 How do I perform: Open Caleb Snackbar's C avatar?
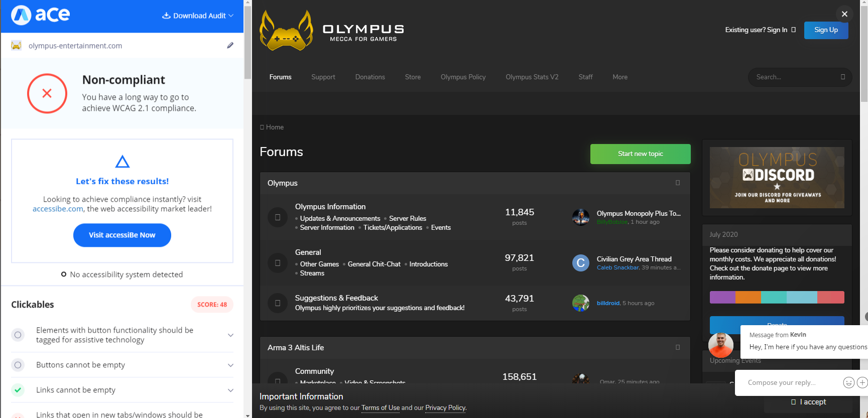tap(581, 263)
